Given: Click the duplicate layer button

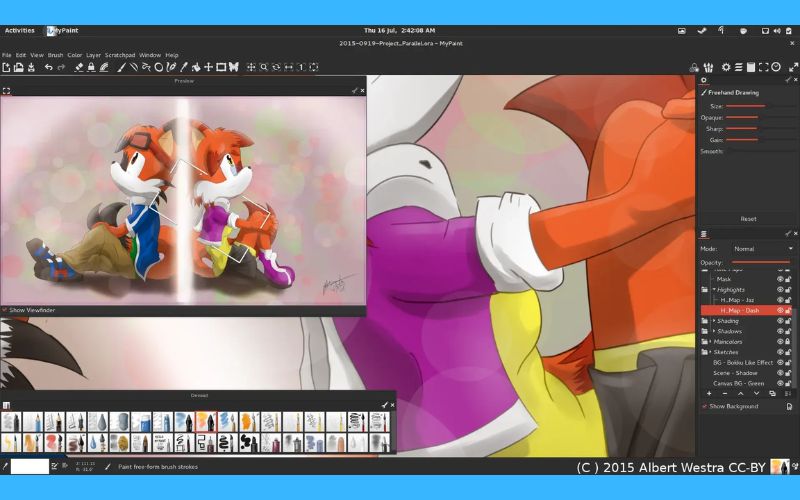Looking at the screenshot, I should (772, 393).
